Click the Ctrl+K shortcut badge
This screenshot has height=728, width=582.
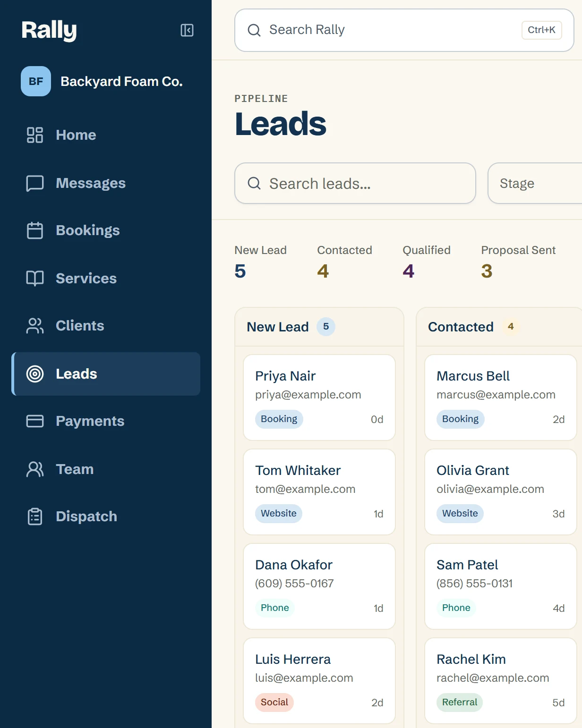541,30
